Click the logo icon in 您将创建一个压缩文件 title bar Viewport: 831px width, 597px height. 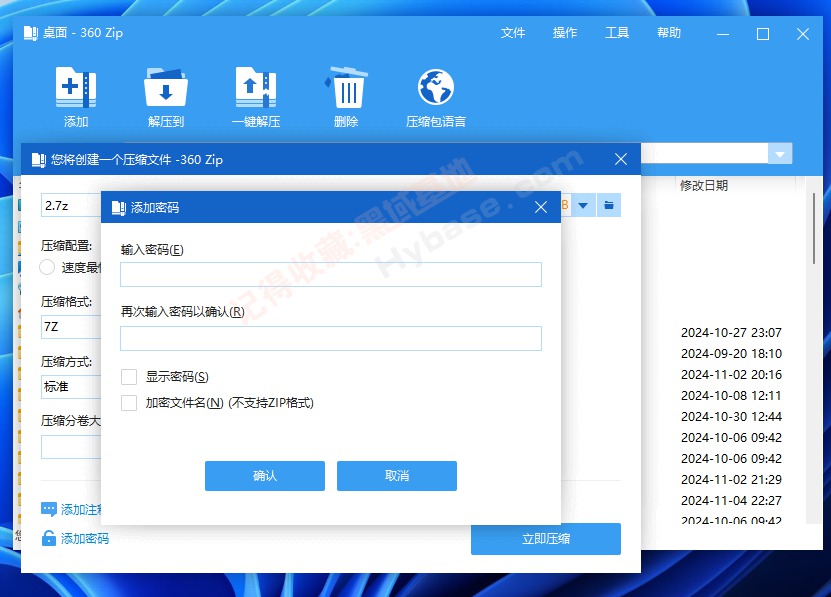pyautogui.click(x=39, y=160)
